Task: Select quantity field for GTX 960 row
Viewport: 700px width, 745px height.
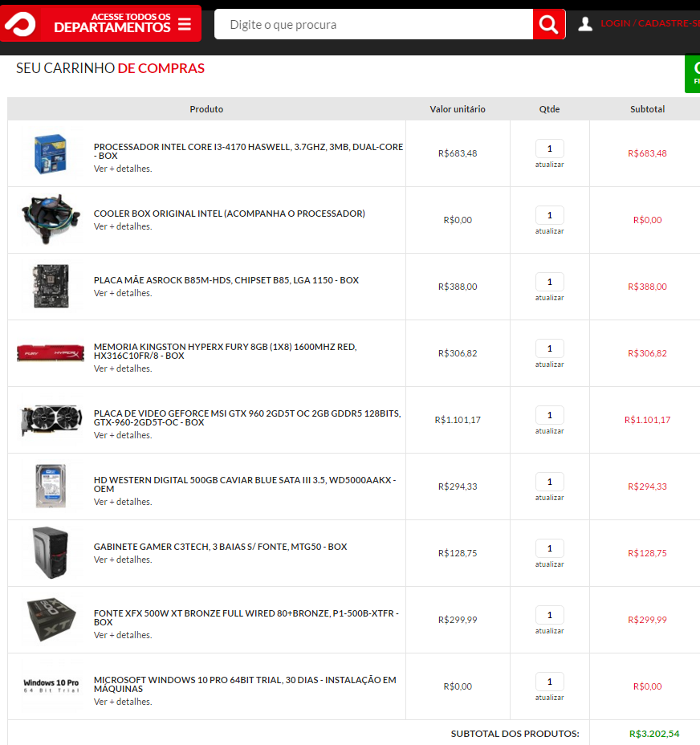Action: pos(550,415)
